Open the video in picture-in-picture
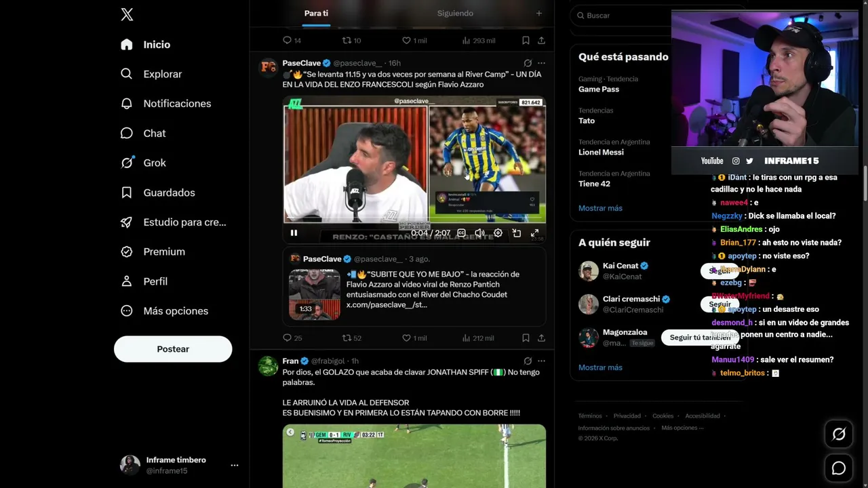Viewport: 868px width, 488px height. pyautogui.click(x=516, y=233)
